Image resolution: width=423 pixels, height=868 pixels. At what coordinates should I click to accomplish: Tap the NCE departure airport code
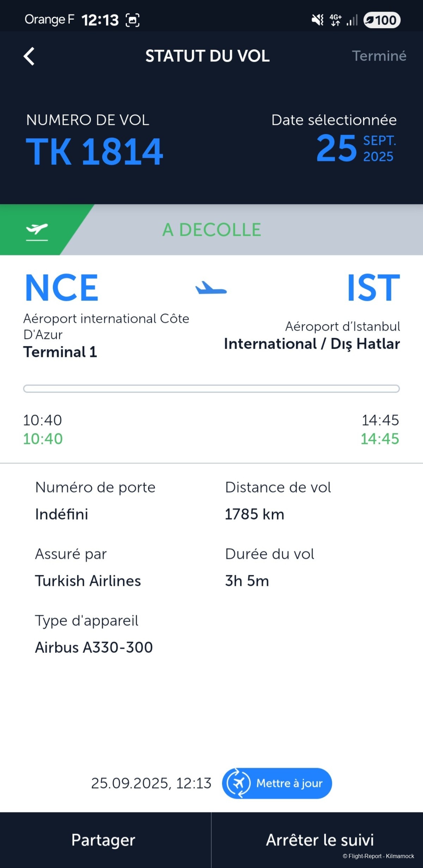(62, 288)
